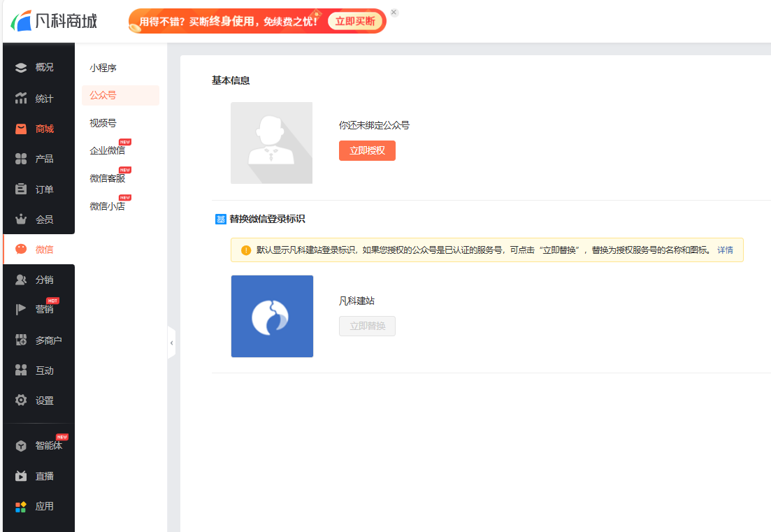The width and height of the screenshot is (771, 532).
Task: Open 设置 settings gear icon
Action: point(21,401)
